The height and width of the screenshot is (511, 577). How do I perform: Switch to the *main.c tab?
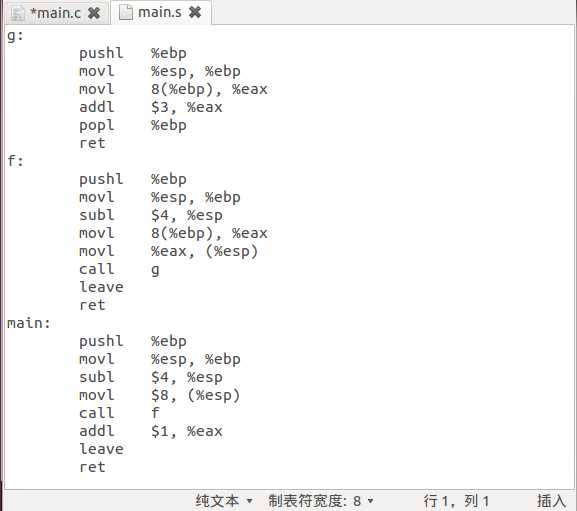55,13
